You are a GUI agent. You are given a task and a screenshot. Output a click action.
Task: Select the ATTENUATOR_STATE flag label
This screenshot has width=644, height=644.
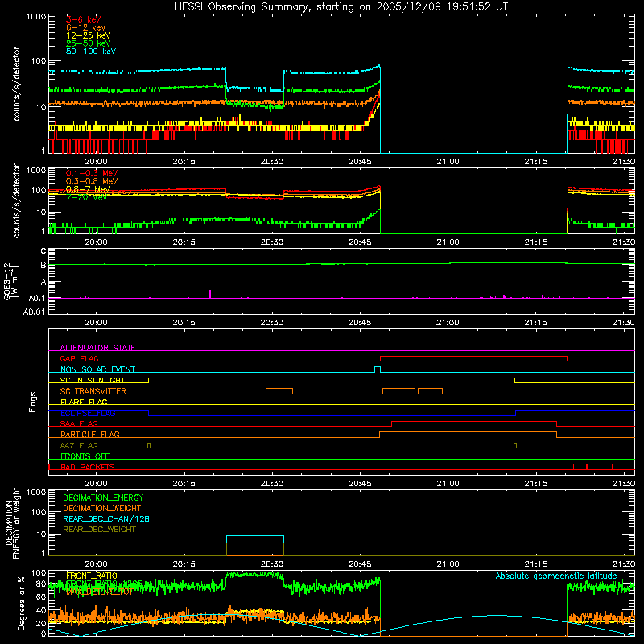[97, 348]
